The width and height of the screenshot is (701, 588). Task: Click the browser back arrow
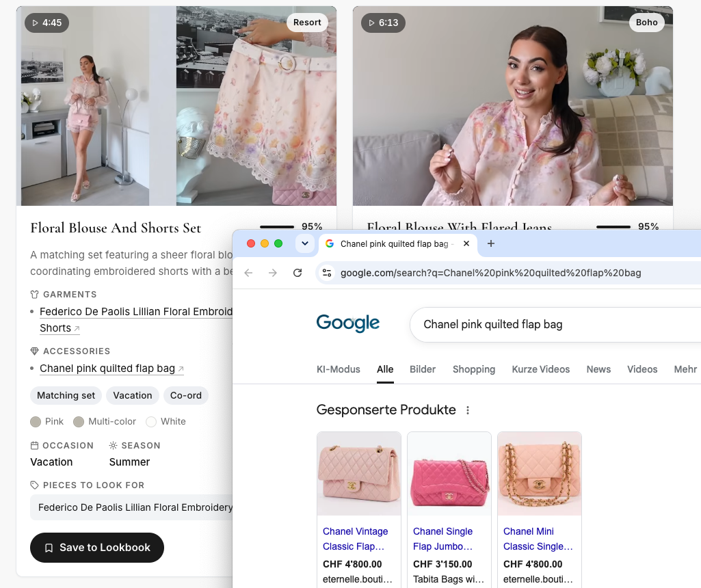[248, 273]
